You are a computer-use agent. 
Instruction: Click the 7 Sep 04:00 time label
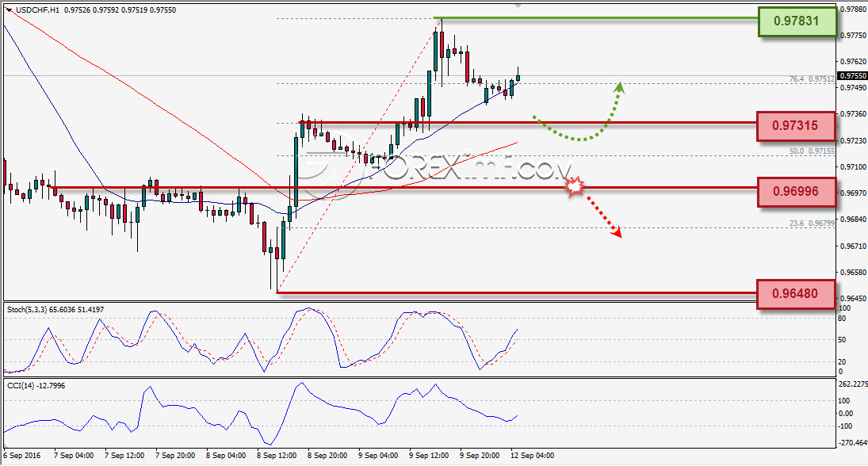pyautogui.click(x=74, y=456)
